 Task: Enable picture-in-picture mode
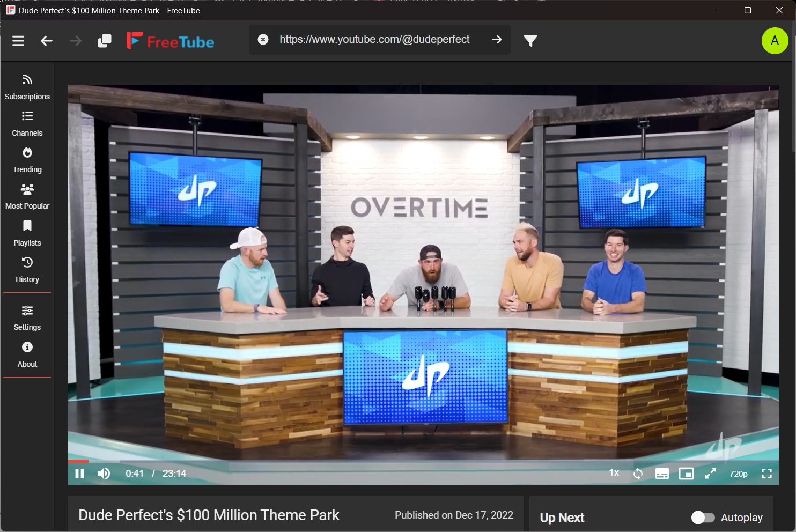686,474
